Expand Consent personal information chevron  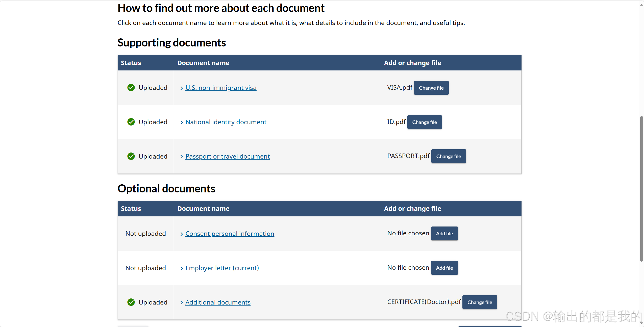[x=182, y=234]
